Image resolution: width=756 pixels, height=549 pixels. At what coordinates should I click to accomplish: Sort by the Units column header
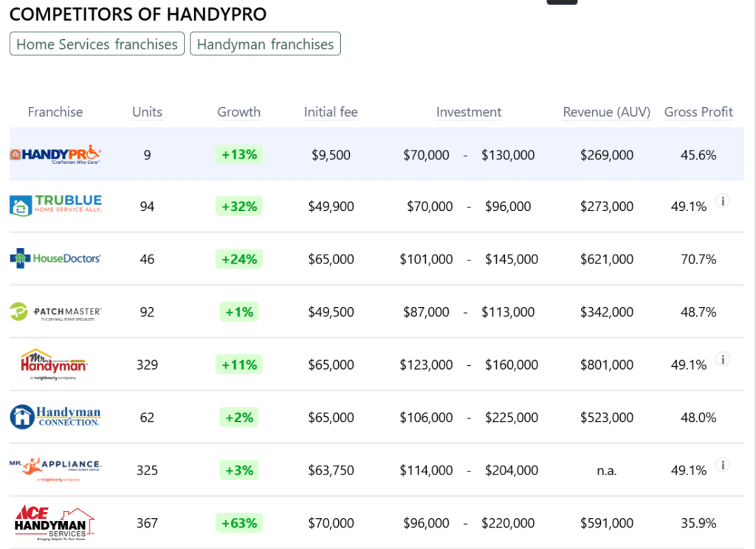pos(147,112)
